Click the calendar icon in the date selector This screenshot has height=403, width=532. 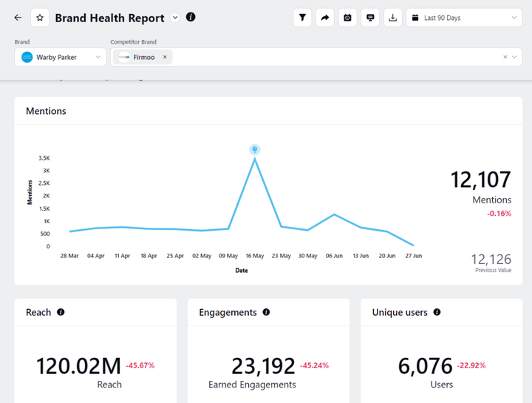pos(415,18)
